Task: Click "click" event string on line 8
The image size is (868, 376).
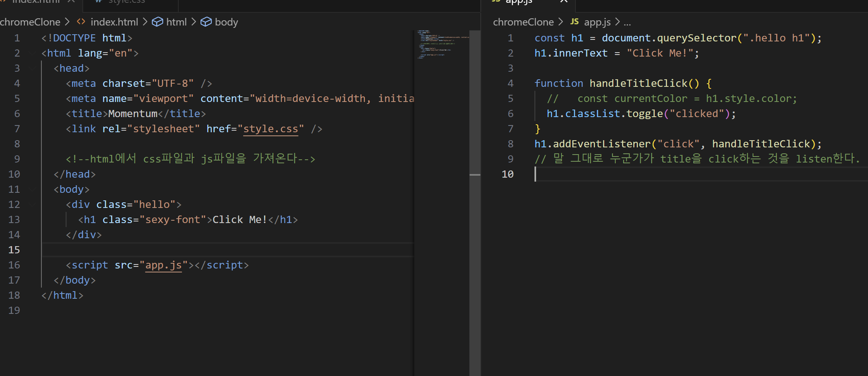Action: pyautogui.click(x=679, y=144)
